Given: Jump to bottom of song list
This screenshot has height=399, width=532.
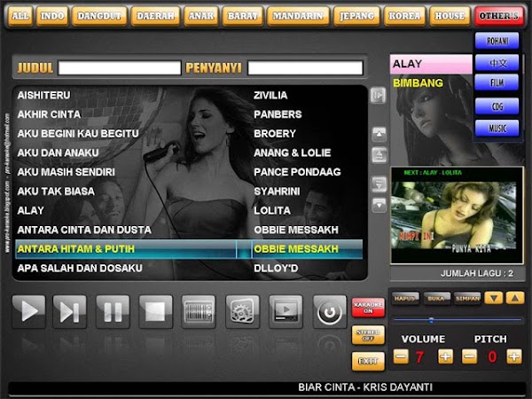Looking at the screenshot, I should click(379, 206).
